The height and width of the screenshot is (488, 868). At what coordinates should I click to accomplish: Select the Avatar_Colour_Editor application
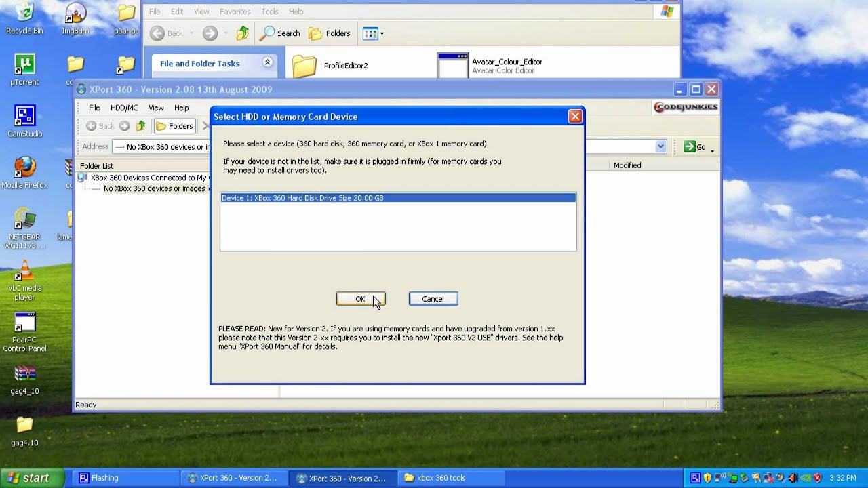(490, 65)
